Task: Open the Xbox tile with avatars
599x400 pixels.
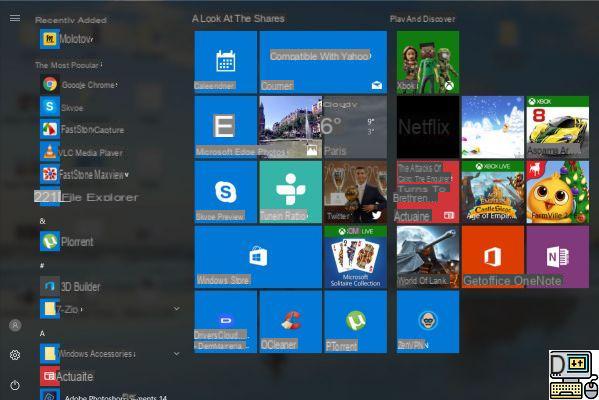Action: (428, 62)
